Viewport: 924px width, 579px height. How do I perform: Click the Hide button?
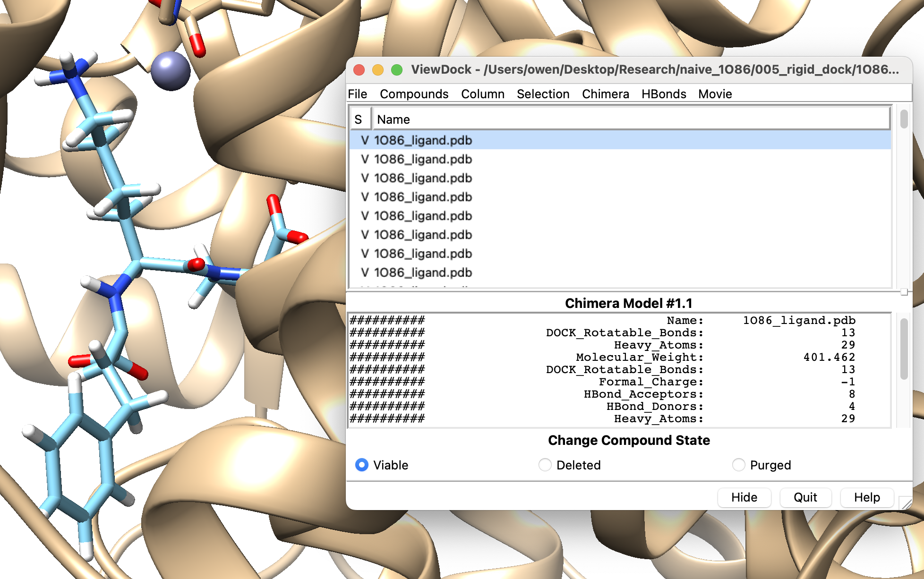pos(744,497)
